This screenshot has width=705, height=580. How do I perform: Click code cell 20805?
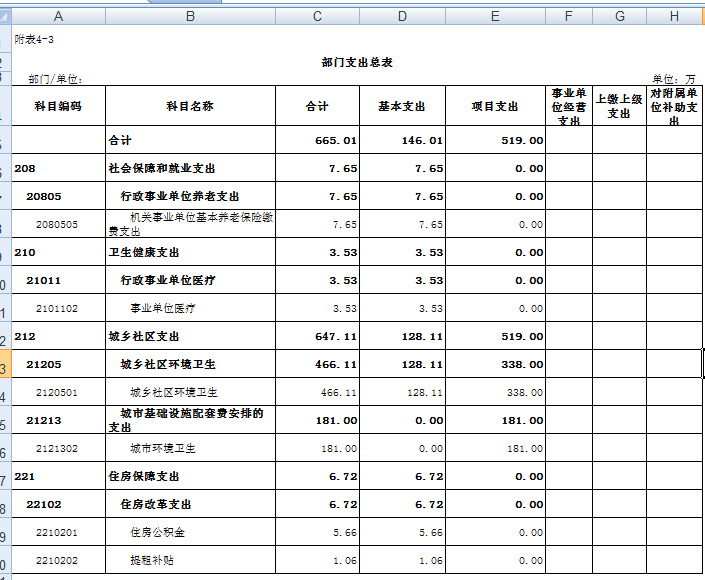58,196
